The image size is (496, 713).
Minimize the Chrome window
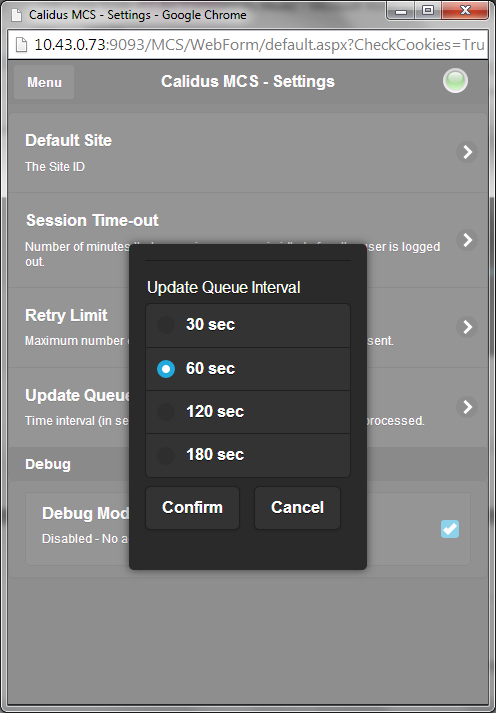coord(401,10)
